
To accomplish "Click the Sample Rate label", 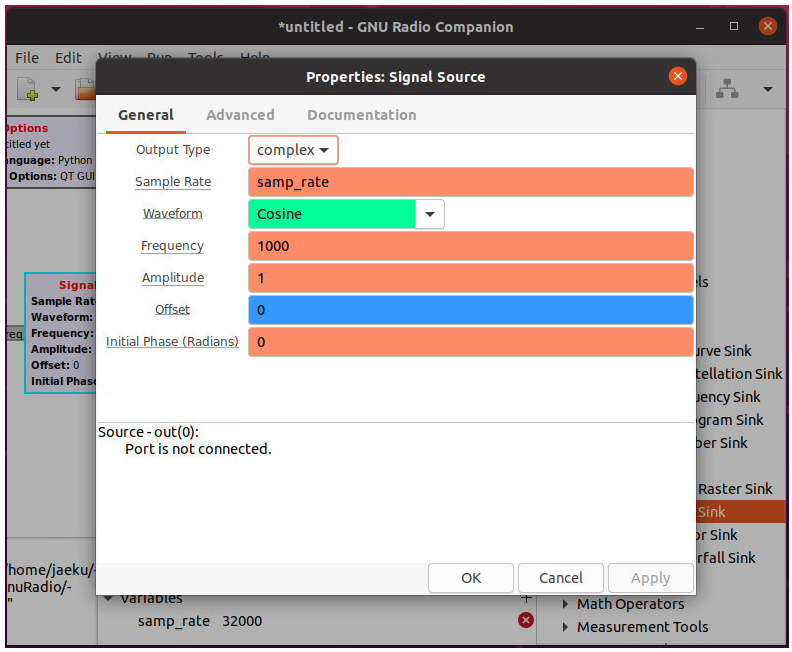I will point(173,182).
